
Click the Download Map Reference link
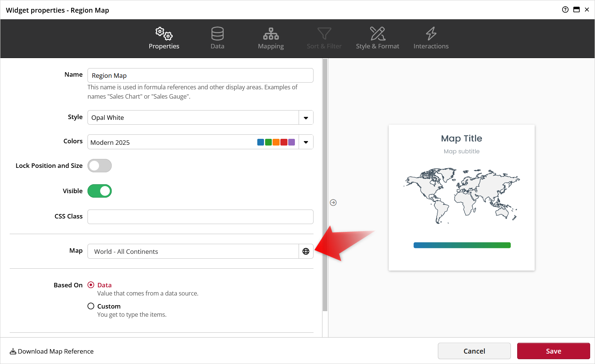pyautogui.click(x=52, y=351)
